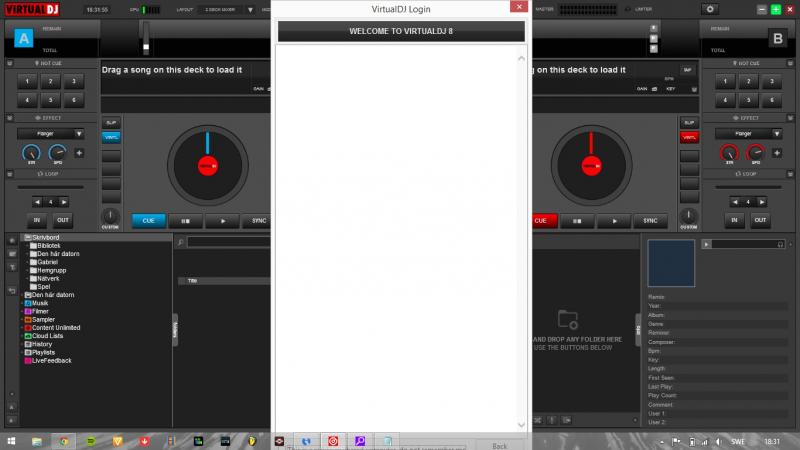Viewport: 800px width, 450px height.
Task: Click the plus icon beside deck A effect knobs
Action: point(78,153)
